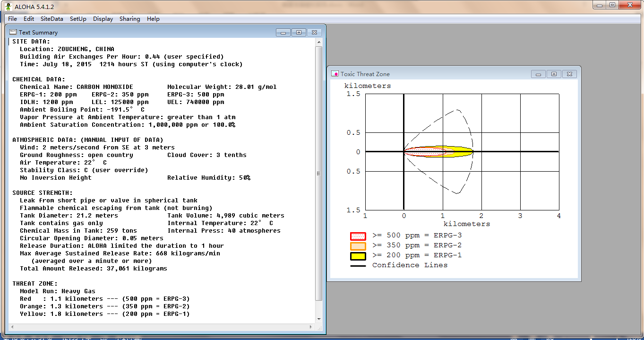Click the Text Summary window icon

point(13,32)
